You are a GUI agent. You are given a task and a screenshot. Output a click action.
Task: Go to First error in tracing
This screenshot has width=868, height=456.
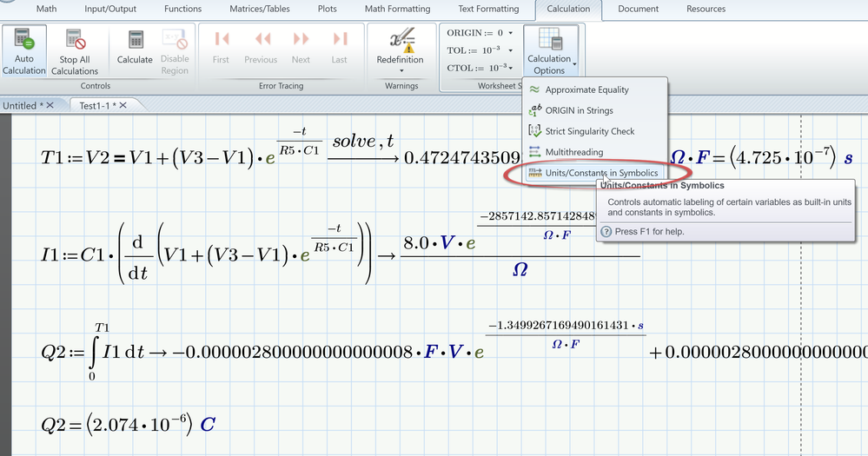click(x=222, y=47)
